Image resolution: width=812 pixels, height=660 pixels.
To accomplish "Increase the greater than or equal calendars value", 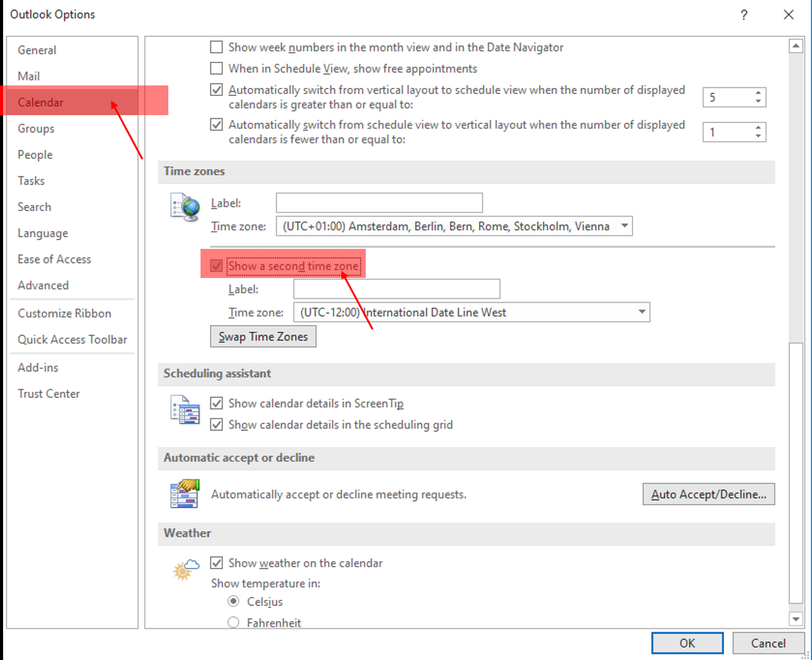I will point(758,93).
